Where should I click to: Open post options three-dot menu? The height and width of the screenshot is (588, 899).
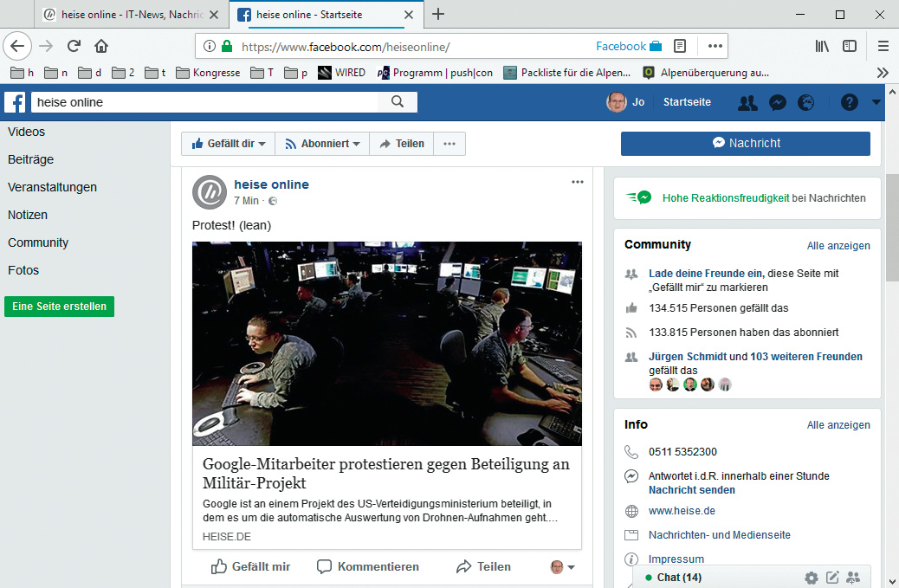[578, 182]
